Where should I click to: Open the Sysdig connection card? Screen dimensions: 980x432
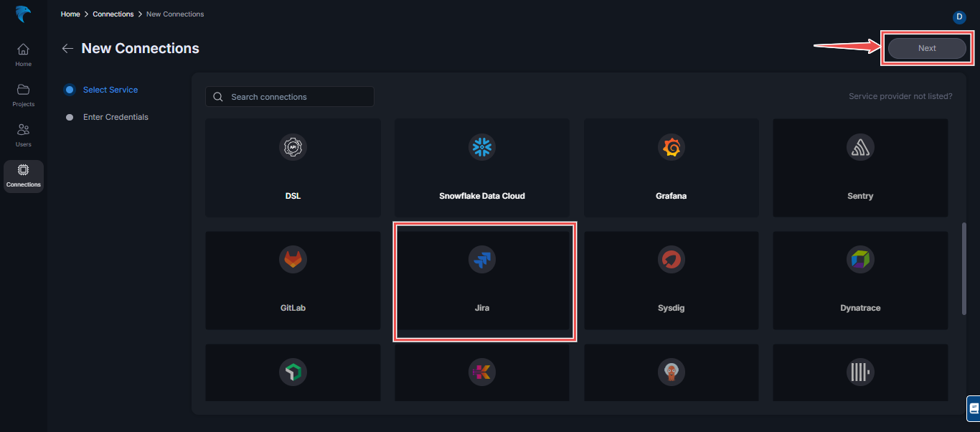click(671, 280)
